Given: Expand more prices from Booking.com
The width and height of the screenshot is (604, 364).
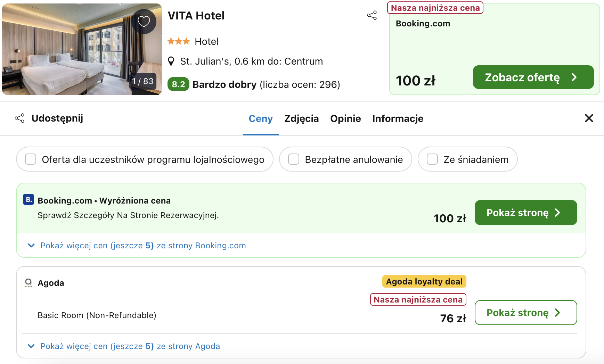Looking at the screenshot, I should [143, 246].
